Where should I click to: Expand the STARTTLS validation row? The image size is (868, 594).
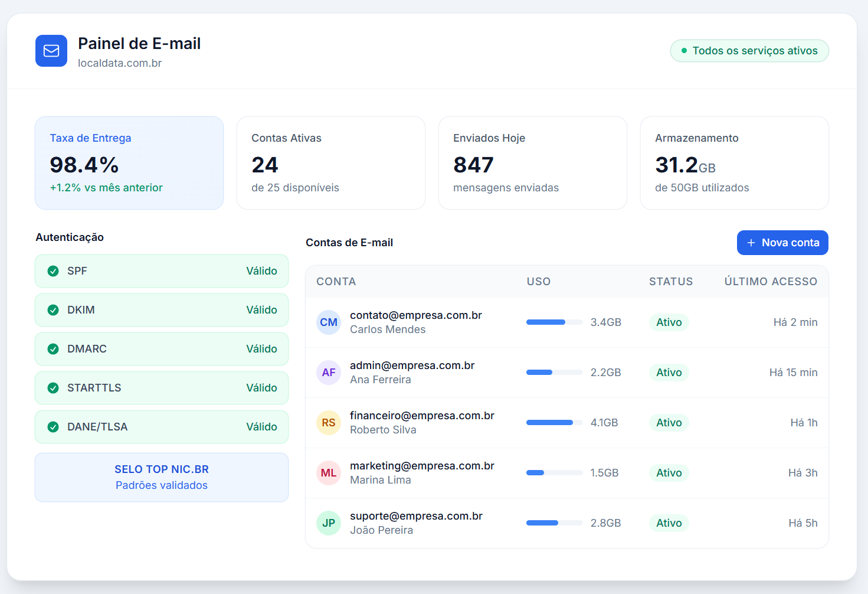coord(161,387)
